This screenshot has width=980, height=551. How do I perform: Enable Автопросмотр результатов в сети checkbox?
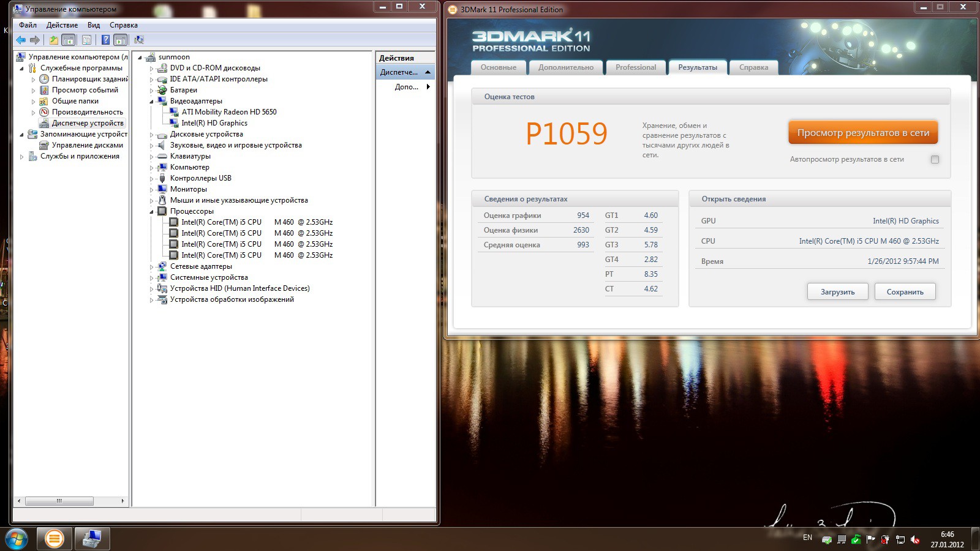935,159
